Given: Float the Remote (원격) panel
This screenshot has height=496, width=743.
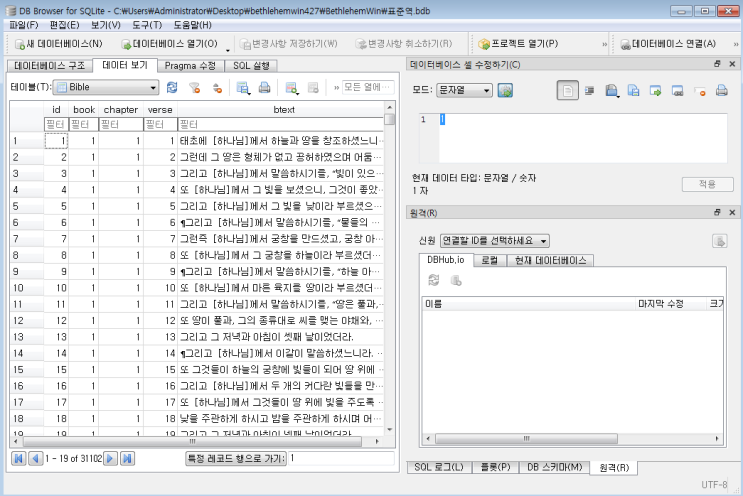Looking at the screenshot, I should (717, 213).
